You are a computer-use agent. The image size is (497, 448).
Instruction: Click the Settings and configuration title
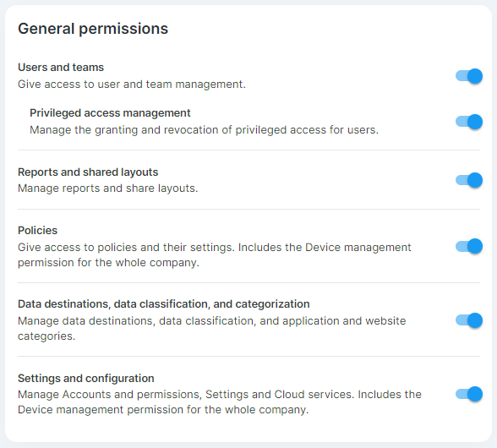coord(86,378)
